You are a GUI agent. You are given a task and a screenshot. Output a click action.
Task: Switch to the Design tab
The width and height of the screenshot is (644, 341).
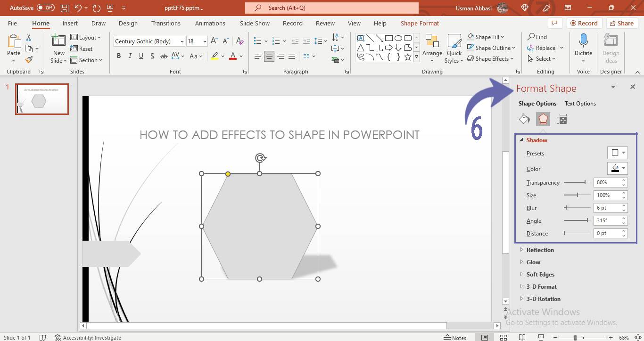128,23
